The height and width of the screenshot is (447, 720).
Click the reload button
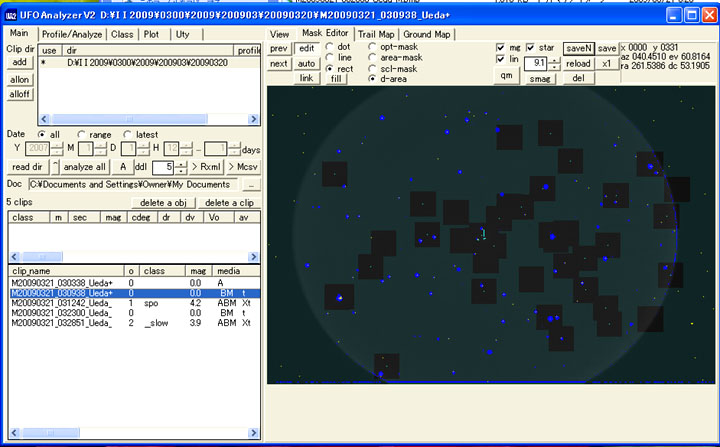click(578, 63)
